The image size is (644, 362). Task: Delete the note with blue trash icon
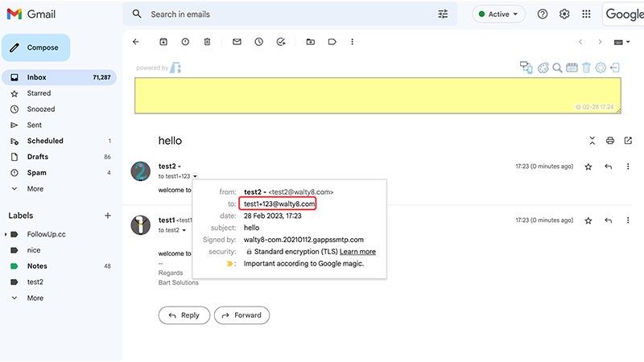(x=587, y=68)
